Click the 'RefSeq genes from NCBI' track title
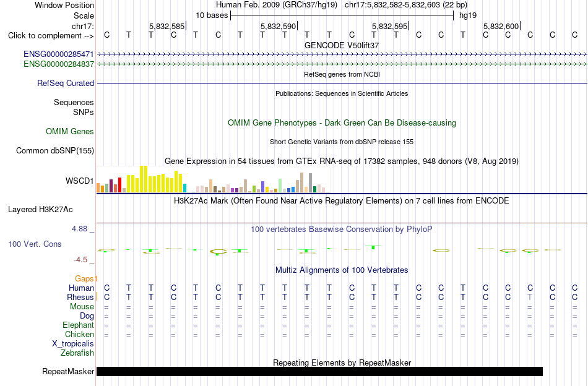Screen dimensions: 588x386 point(342,74)
